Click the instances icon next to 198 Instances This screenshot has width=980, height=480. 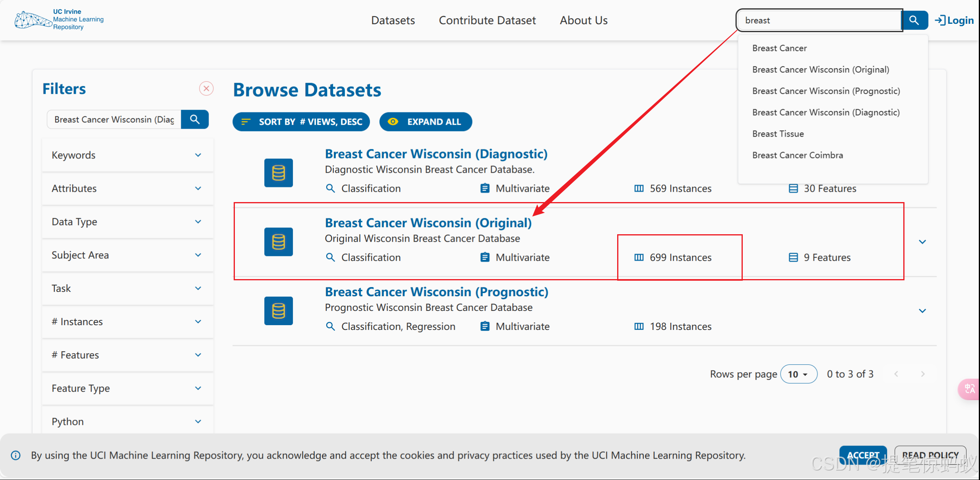tap(639, 326)
